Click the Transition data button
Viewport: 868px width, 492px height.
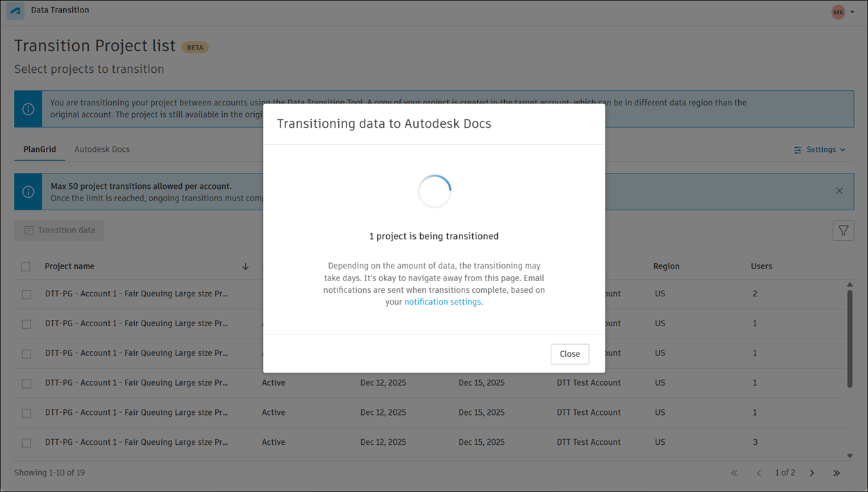pyautogui.click(x=59, y=230)
